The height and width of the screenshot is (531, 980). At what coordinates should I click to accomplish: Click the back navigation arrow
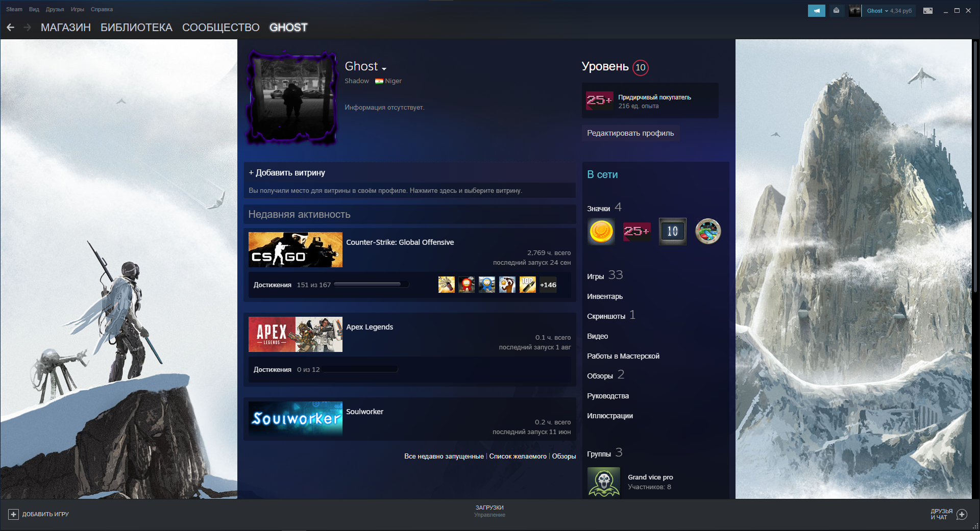pos(10,28)
